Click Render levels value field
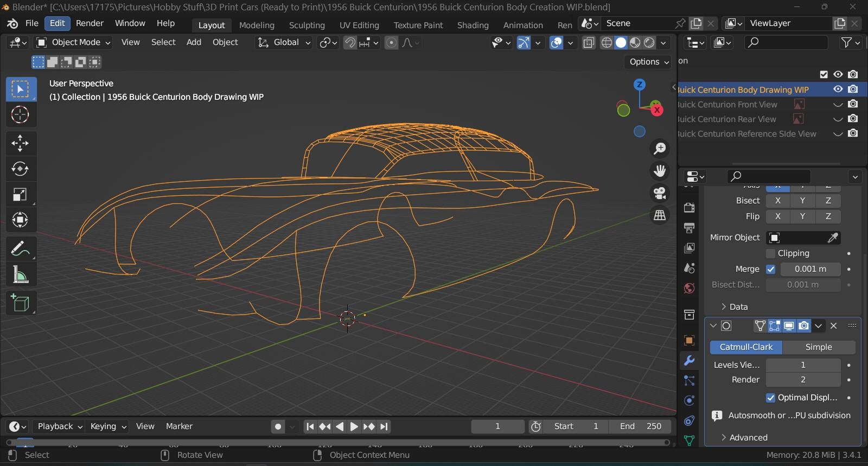The height and width of the screenshot is (466, 868). (803, 380)
